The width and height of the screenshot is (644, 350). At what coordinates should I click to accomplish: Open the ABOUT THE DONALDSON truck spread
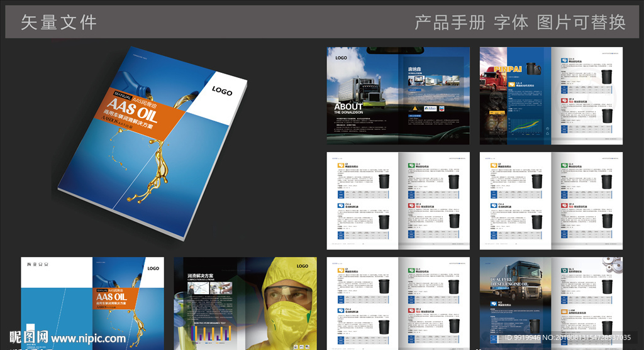click(x=398, y=96)
